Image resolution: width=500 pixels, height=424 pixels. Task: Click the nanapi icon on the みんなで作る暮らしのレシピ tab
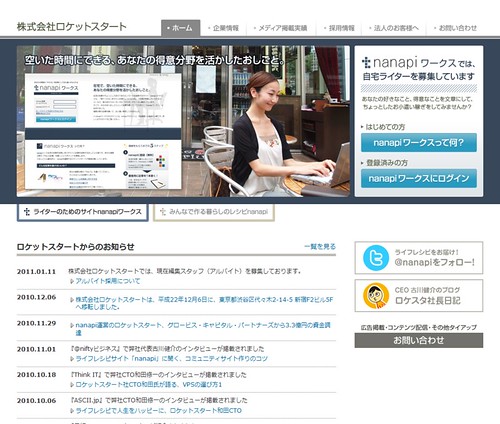click(x=163, y=212)
